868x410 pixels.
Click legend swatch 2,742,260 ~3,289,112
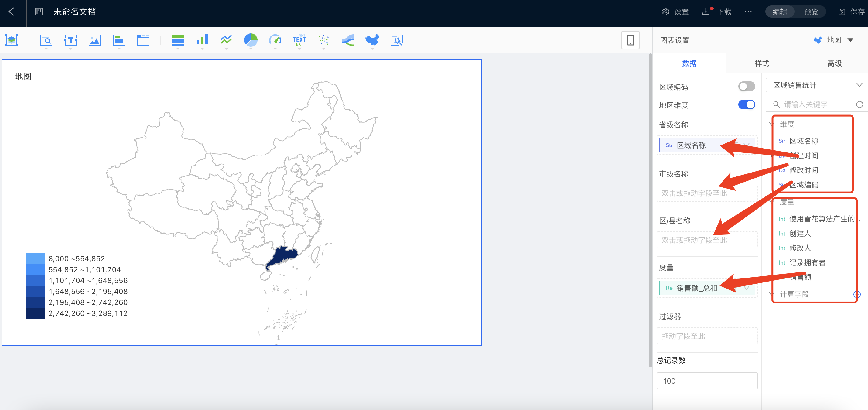tap(36, 313)
